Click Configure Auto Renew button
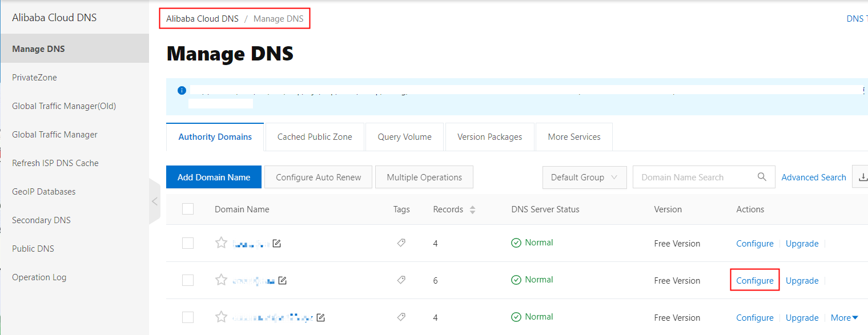868x335 pixels. point(318,177)
